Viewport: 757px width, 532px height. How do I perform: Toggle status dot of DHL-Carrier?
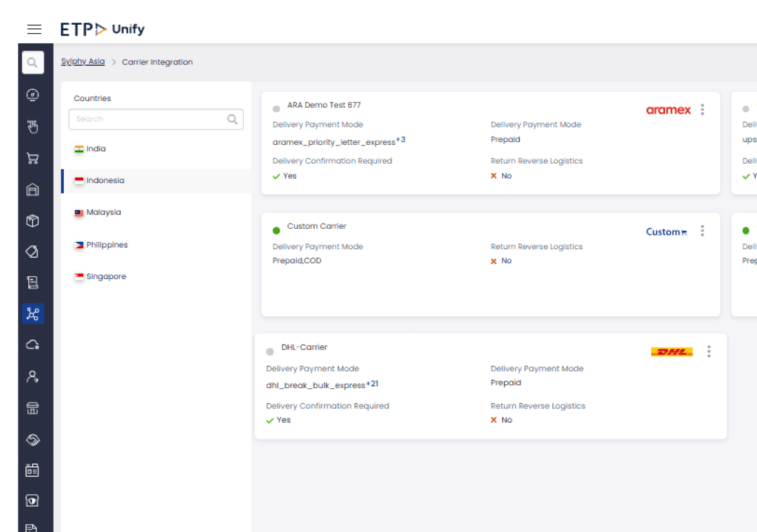click(x=270, y=352)
